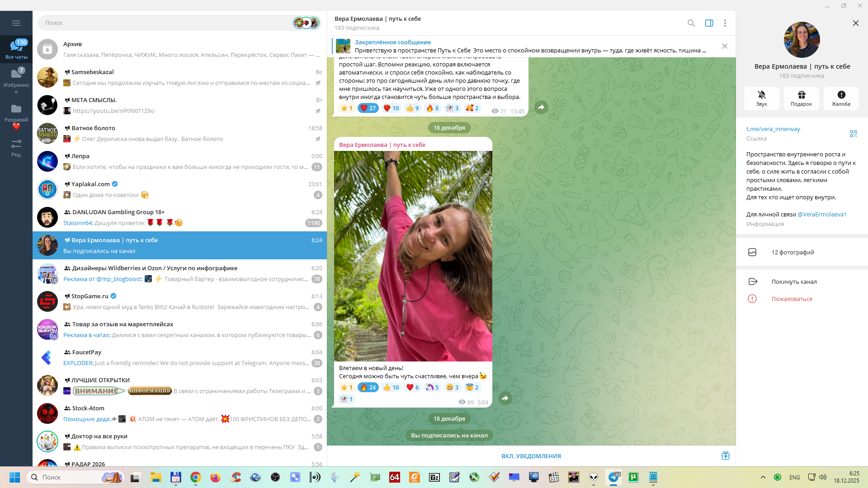Search messages in this channel
Viewport: 868px width, 488px height.
(x=691, y=23)
